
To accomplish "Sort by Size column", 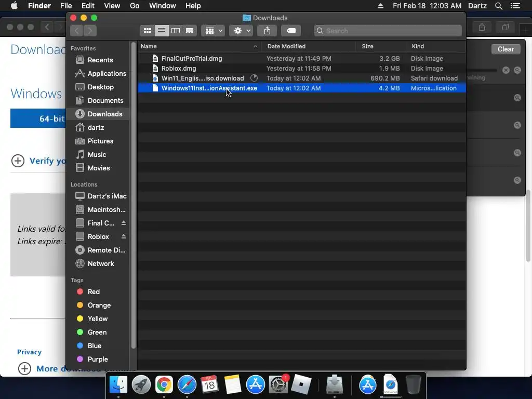I will [x=381, y=46].
